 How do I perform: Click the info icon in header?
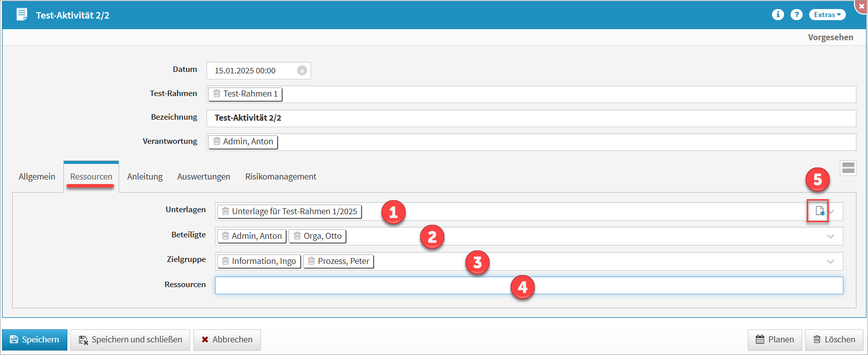(x=778, y=15)
